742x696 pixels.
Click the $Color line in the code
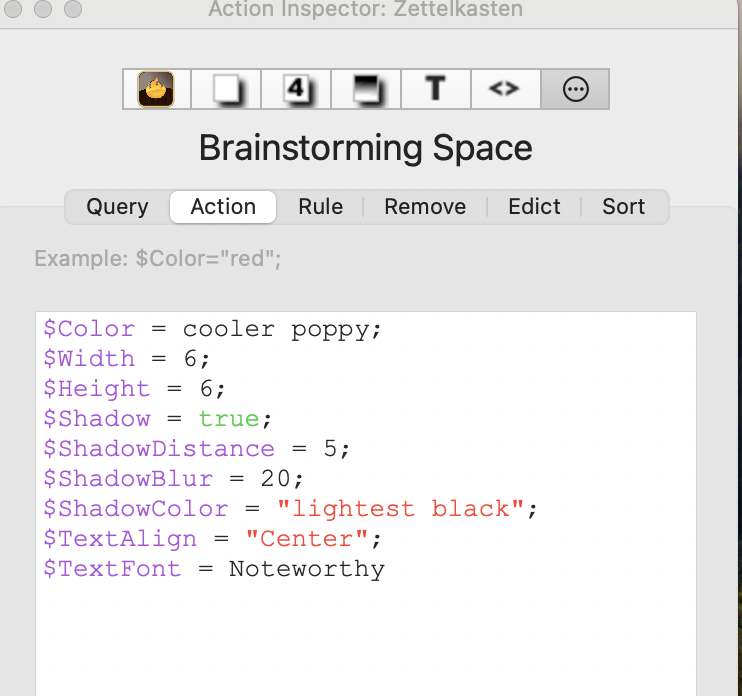pos(212,329)
